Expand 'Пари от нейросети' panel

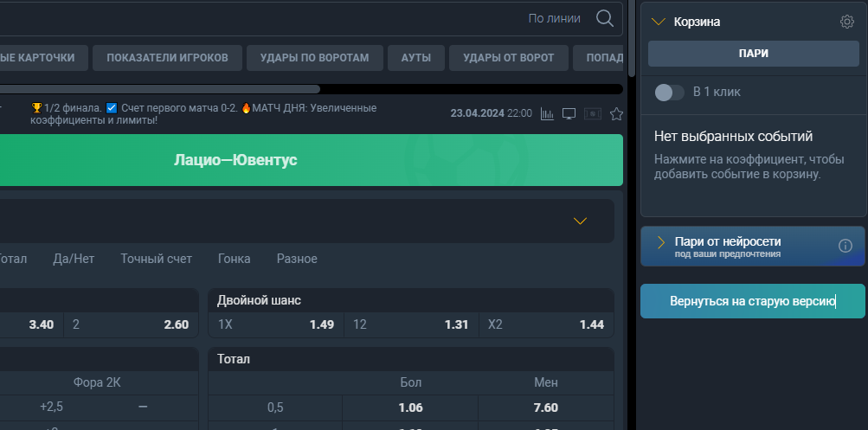[x=661, y=242]
